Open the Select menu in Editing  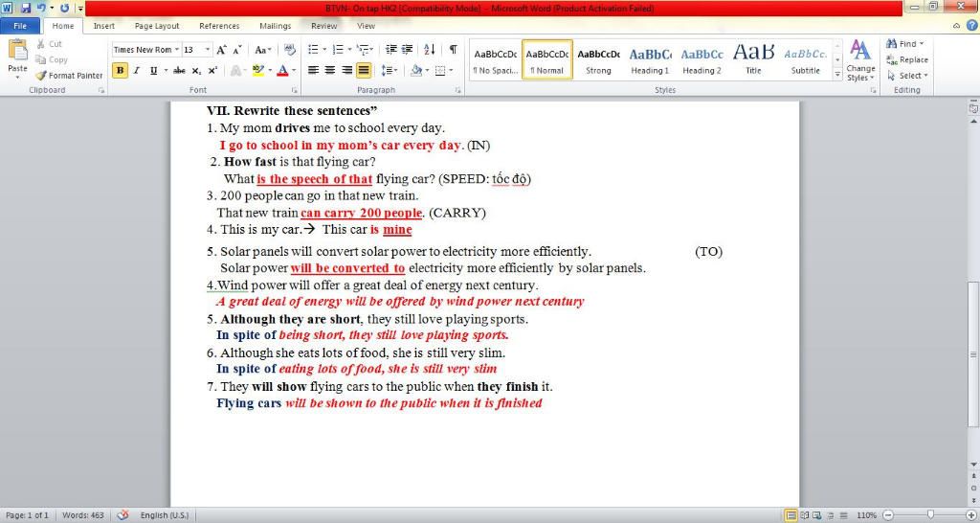click(907, 75)
